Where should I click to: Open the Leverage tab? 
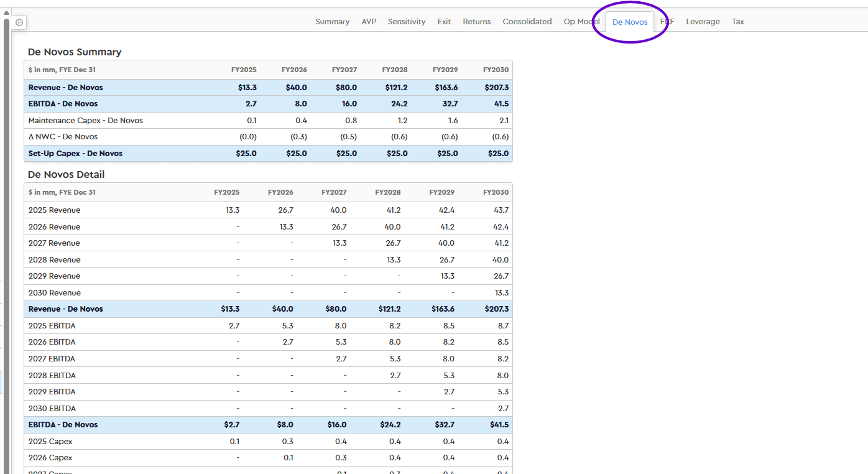coord(703,22)
